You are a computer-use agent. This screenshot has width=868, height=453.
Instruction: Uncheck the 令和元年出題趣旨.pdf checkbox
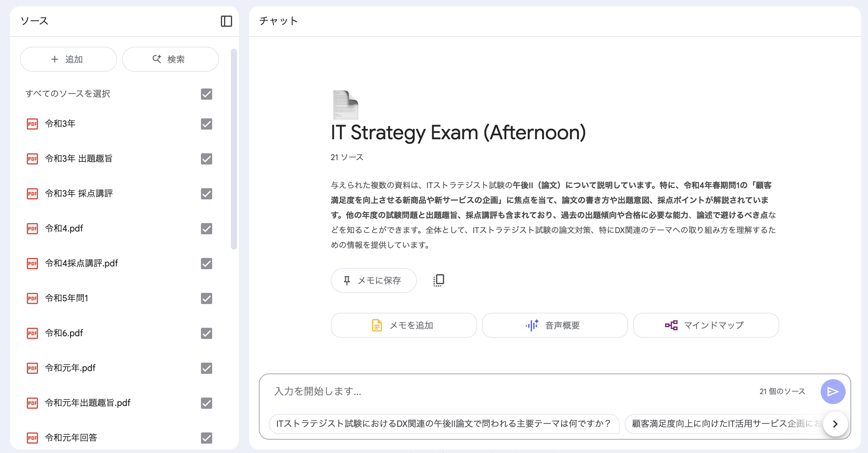pos(207,403)
